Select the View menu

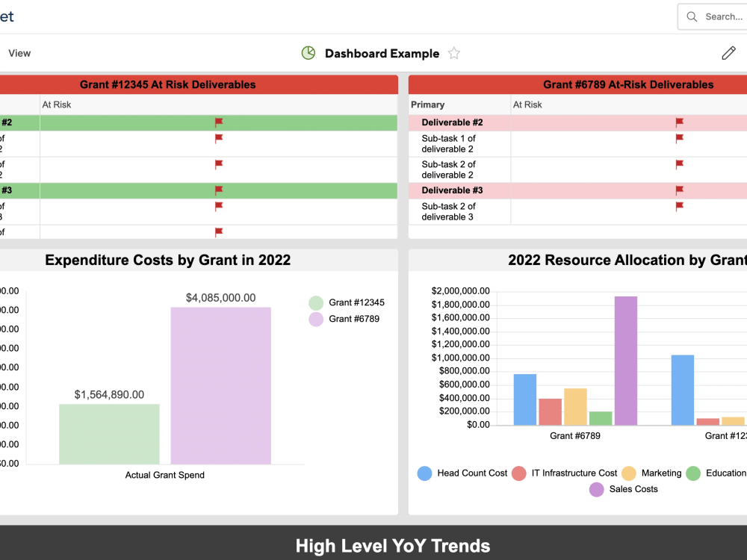pyautogui.click(x=19, y=53)
